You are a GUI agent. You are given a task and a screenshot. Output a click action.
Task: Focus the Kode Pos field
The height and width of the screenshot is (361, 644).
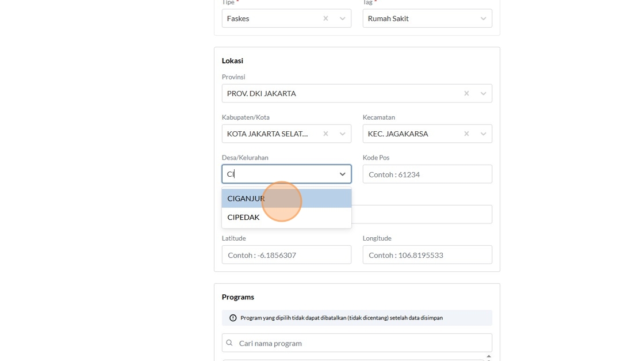[x=427, y=174]
